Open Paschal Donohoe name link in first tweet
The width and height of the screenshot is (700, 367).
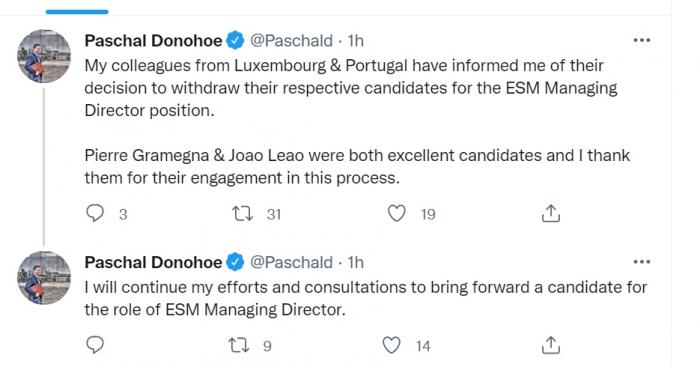(153, 41)
